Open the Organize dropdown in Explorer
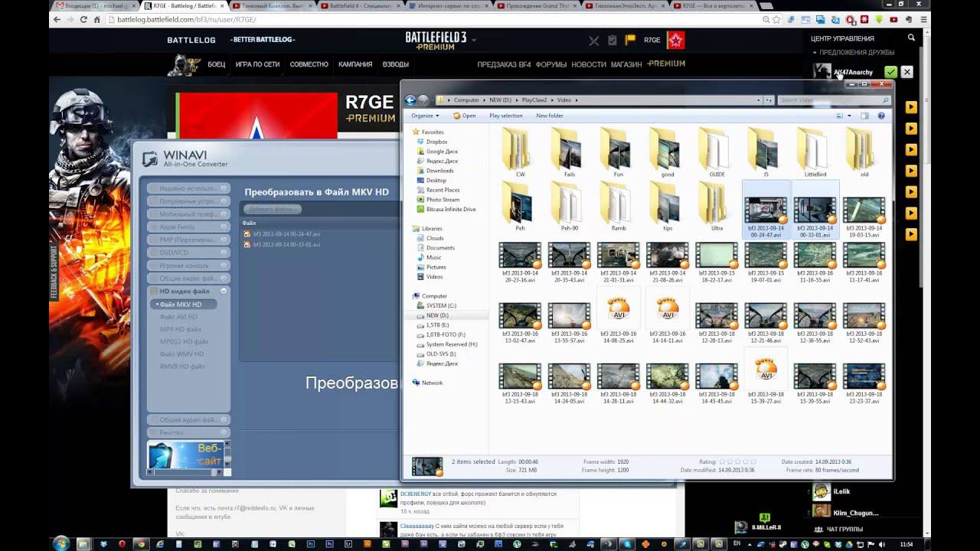 click(x=425, y=116)
